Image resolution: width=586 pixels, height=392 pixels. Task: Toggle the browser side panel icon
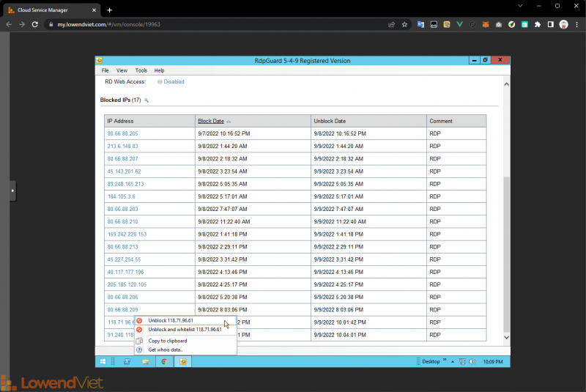point(551,24)
